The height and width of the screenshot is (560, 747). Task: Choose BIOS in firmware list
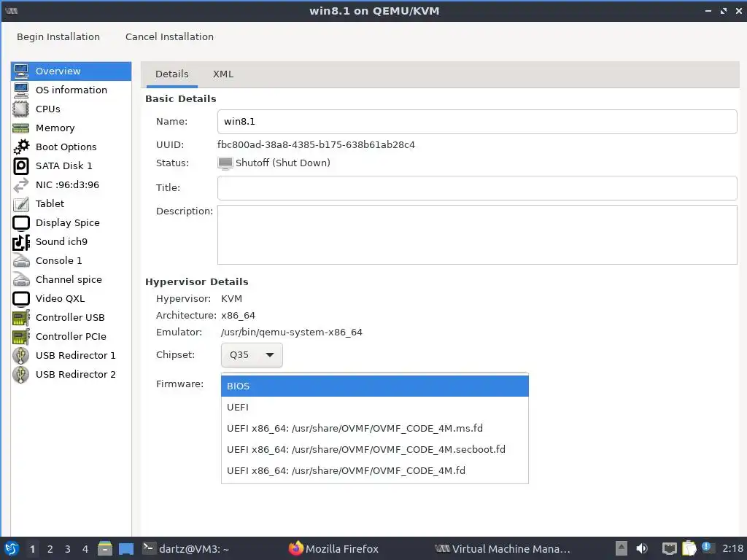click(x=374, y=386)
